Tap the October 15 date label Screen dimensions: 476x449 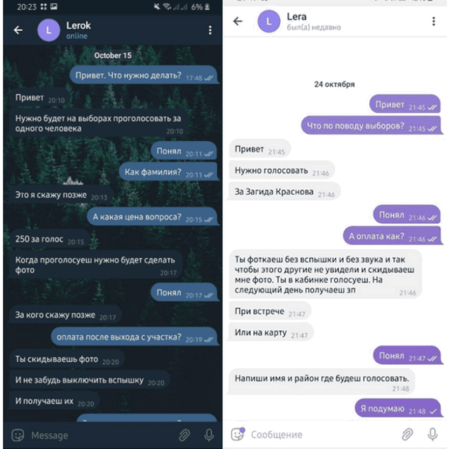pyautogui.click(x=113, y=56)
